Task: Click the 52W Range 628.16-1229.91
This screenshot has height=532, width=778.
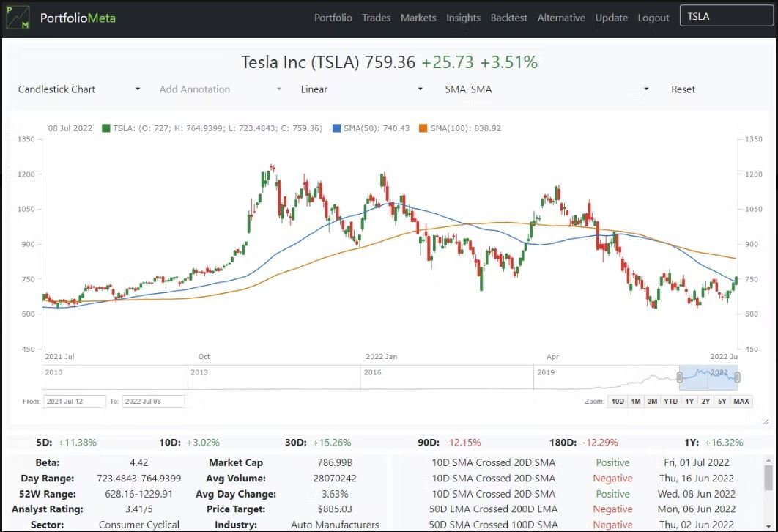Action: 139,494
